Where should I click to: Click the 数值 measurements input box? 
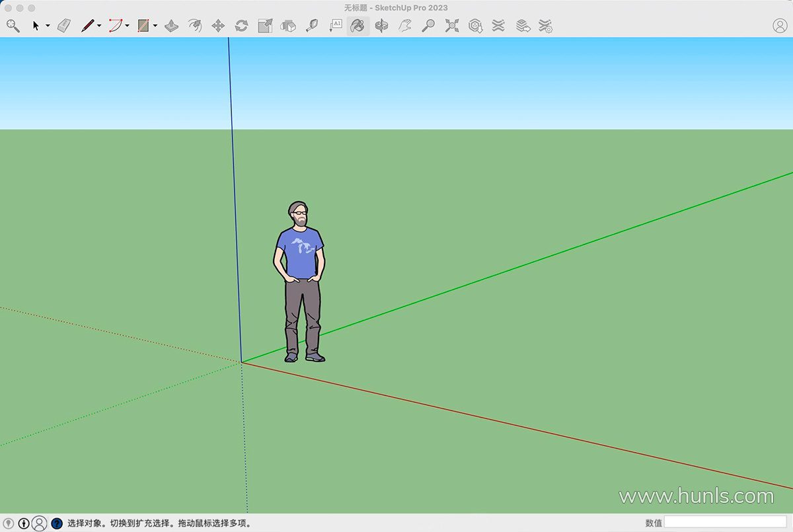point(725,523)
